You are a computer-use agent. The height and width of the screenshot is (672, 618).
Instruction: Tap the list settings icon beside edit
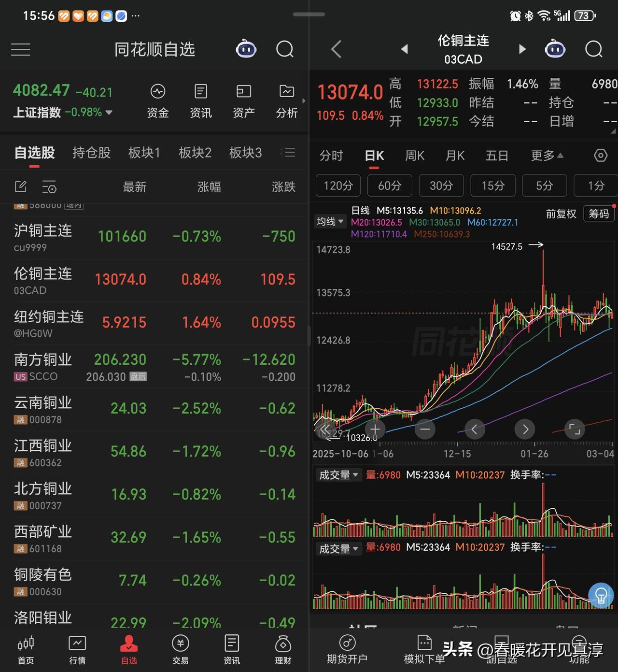coord(49,186)
